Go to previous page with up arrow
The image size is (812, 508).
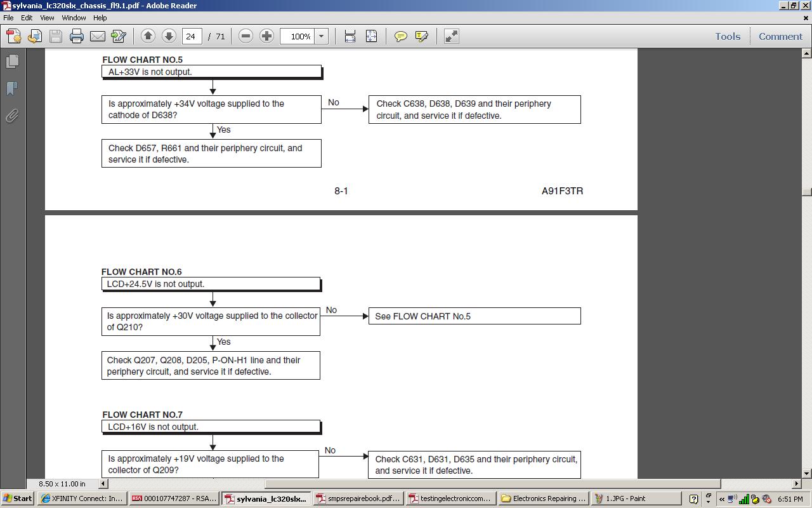click(x=148, y=36)
